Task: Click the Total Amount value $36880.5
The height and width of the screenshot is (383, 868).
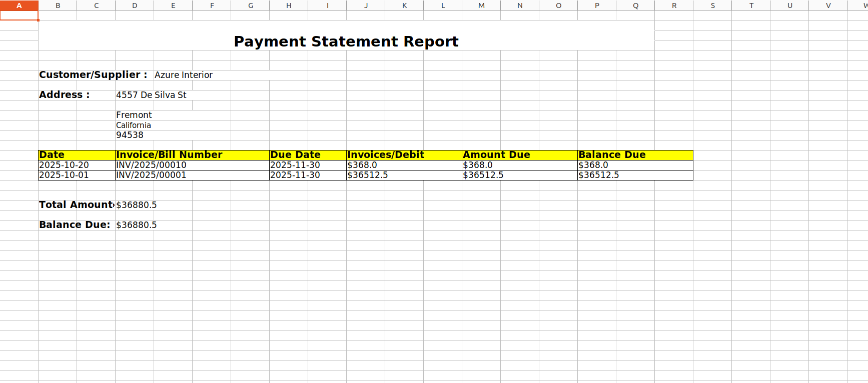Action: coord(137,205)
